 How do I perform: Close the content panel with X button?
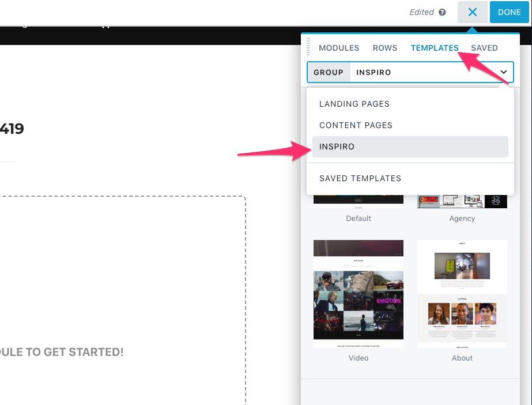472,12
